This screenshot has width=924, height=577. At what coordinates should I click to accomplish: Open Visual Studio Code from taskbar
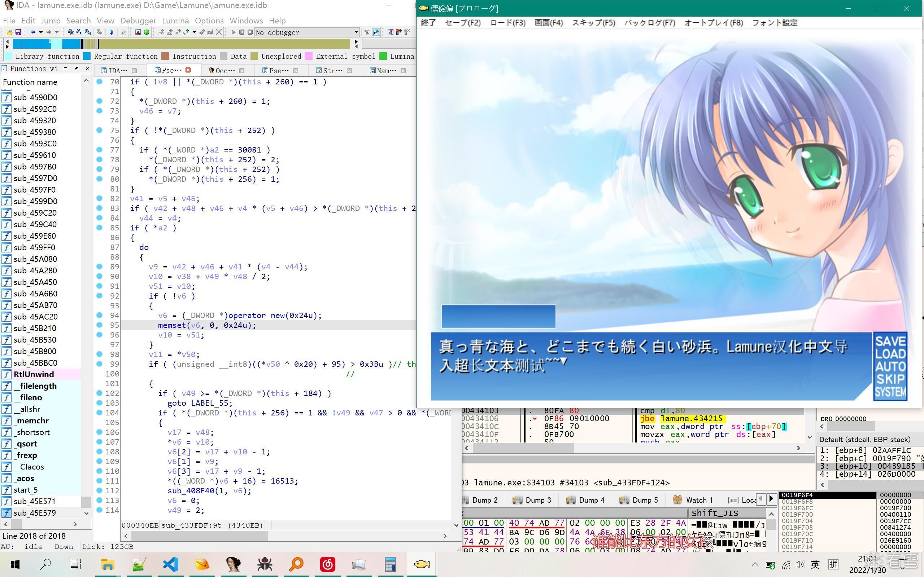[x=171, y=564]
